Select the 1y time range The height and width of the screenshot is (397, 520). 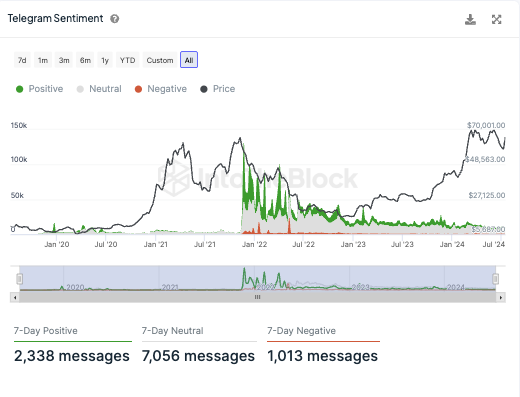[x=105, y=60]
